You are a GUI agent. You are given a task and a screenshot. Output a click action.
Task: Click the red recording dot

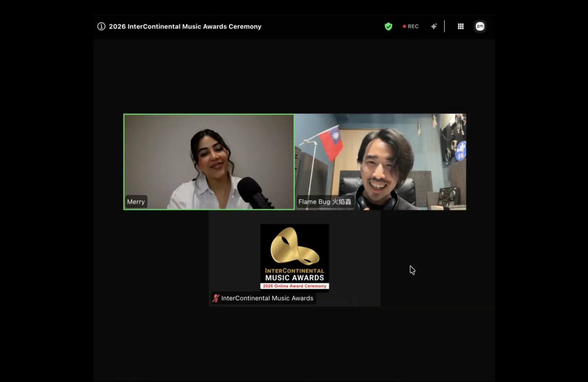tap(404, 26)
